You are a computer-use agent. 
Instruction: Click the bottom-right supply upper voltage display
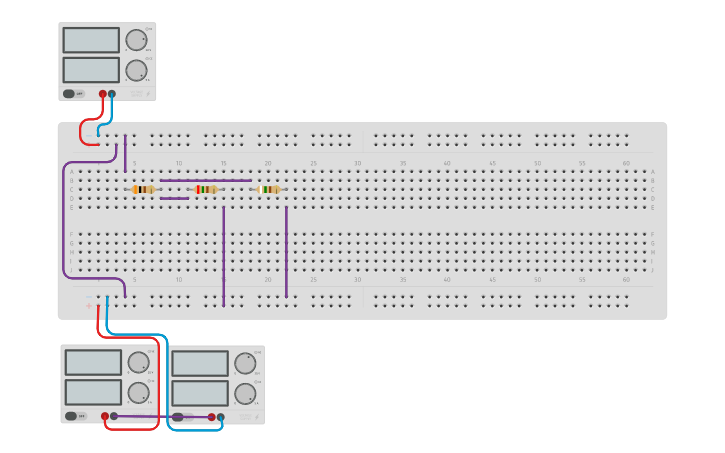[199, 363]
